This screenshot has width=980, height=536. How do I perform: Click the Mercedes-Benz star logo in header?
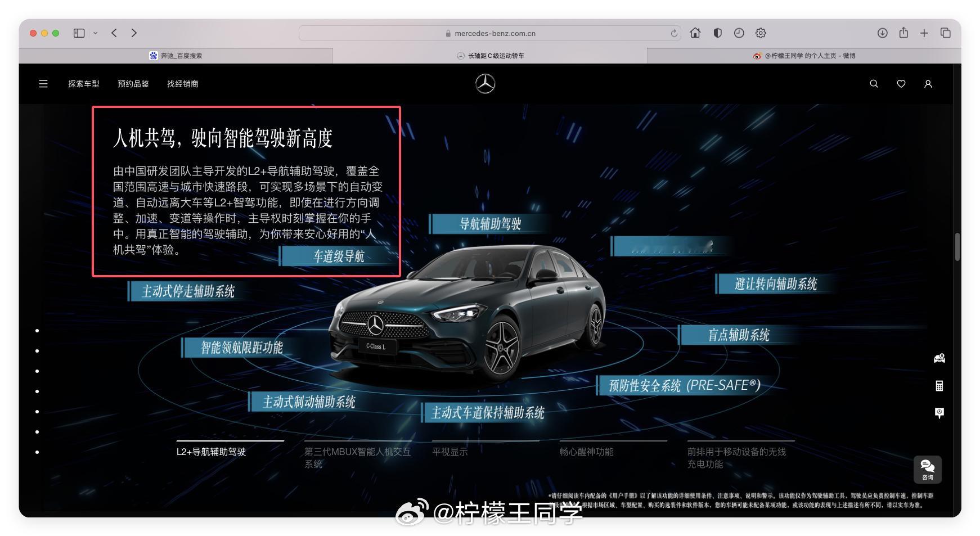(485, 84)
